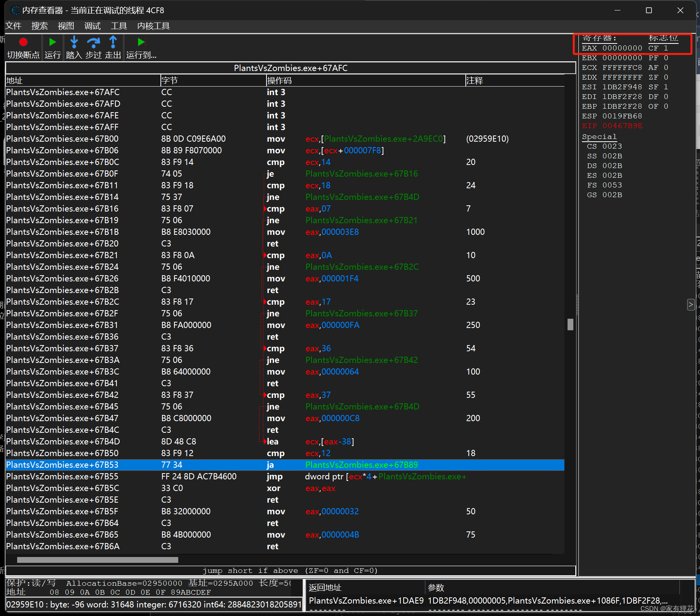Click the right-edge panel collapse arrow button
This screenshot has width=700, height=616.
[691, 305]
